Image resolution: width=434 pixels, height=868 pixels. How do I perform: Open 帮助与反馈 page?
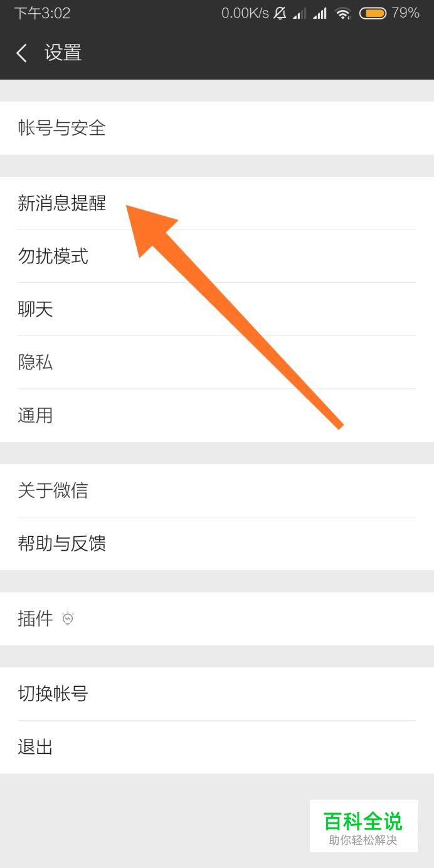pos(217,544)
